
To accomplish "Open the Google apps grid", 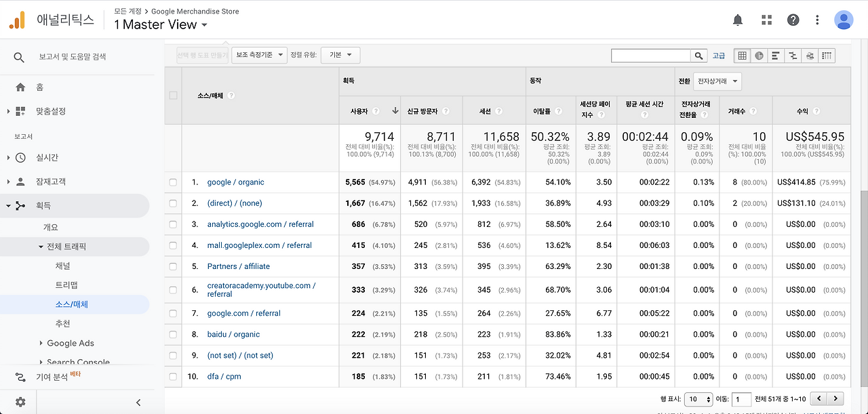I will pos(766,20).
